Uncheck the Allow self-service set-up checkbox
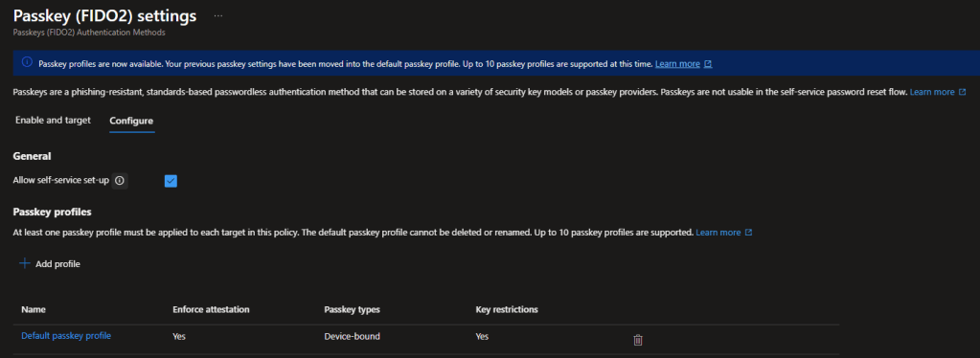The image size is (980, 358). [x=171, y=181]
